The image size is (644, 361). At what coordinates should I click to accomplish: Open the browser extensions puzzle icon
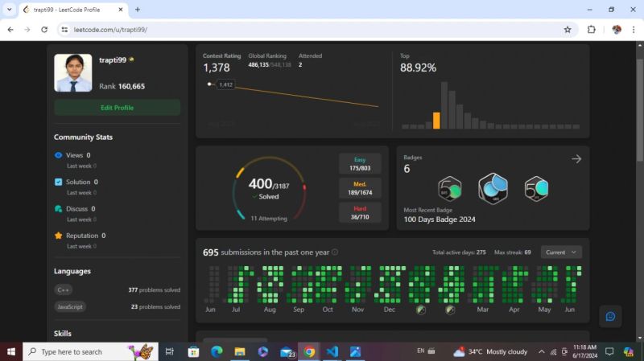tap(592, 30)
